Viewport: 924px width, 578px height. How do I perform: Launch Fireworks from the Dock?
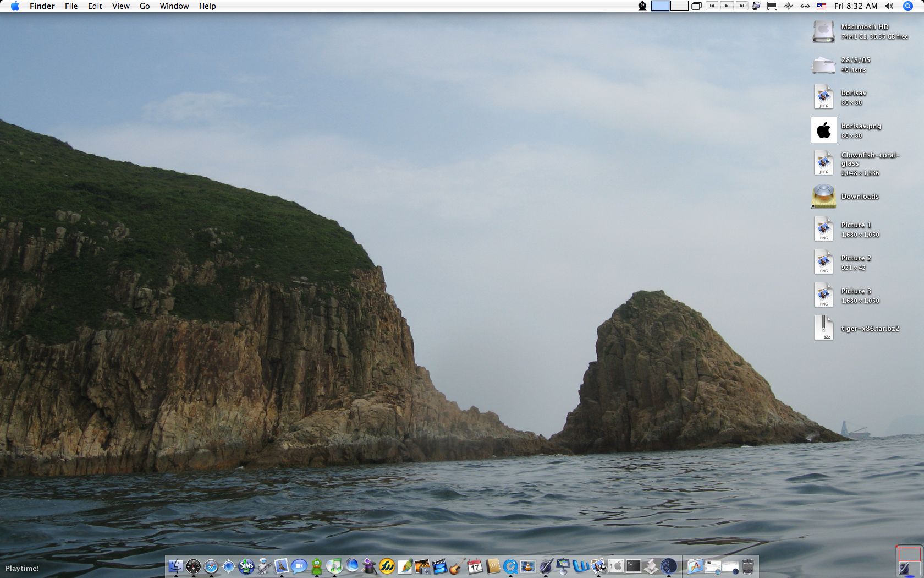click(387, 566)
